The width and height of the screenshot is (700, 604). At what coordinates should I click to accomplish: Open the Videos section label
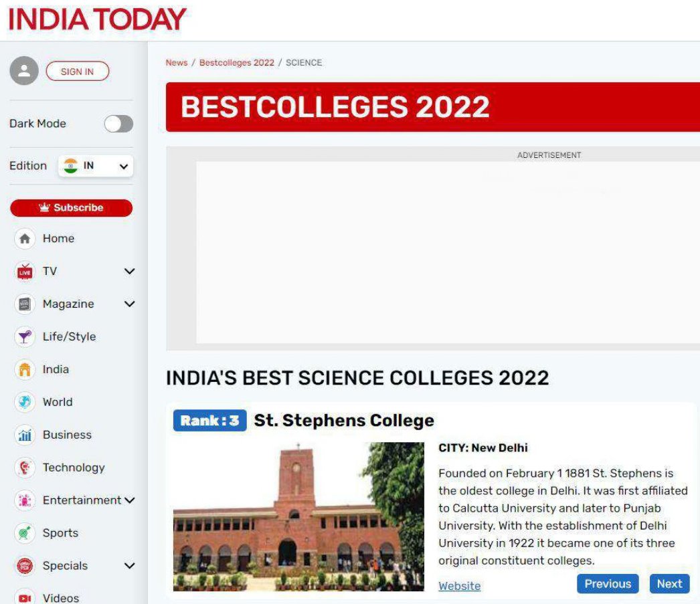coord(61,598)
